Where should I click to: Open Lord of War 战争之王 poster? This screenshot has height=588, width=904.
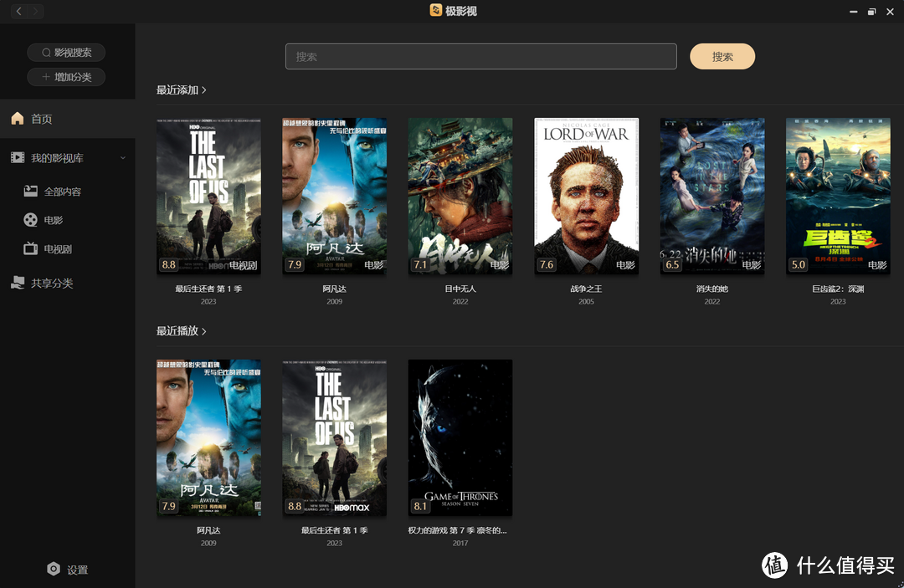pos(586,196)
